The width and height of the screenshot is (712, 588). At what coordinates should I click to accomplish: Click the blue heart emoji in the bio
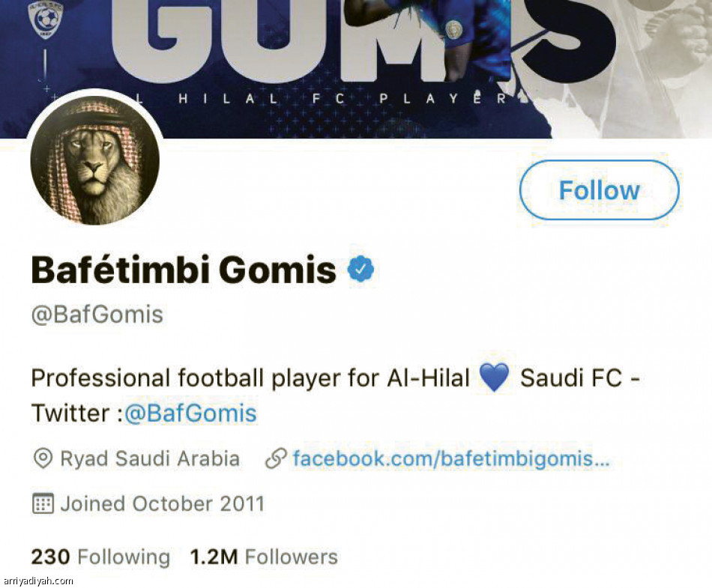tap(495, 377)
